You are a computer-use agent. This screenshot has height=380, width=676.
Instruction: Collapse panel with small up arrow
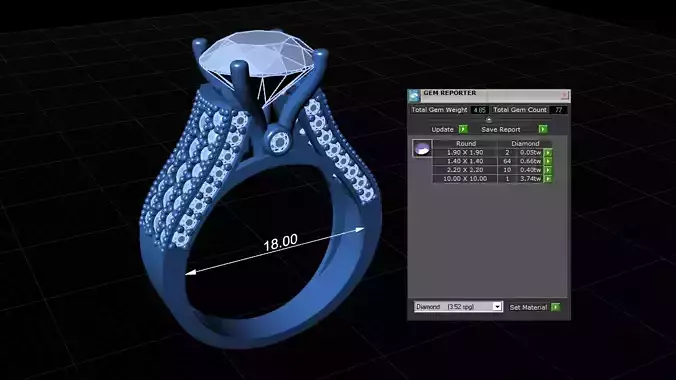[488, 119]
